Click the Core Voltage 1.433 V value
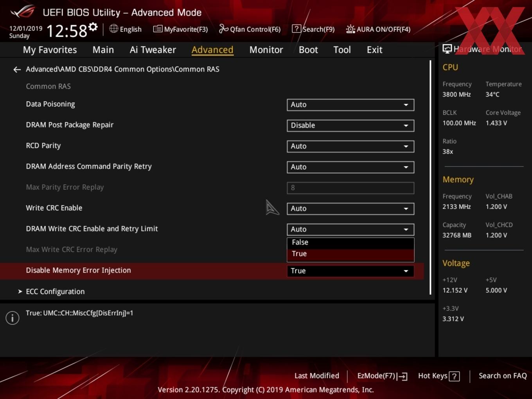Viewport: 532px width, 399px height. click(496, 123)
